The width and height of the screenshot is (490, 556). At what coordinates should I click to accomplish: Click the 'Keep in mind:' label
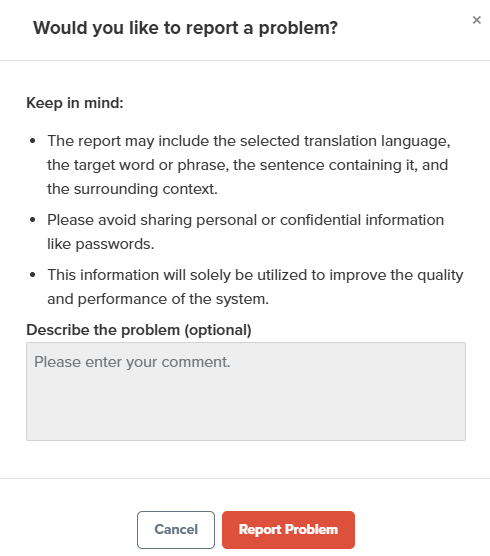(75, 103)
